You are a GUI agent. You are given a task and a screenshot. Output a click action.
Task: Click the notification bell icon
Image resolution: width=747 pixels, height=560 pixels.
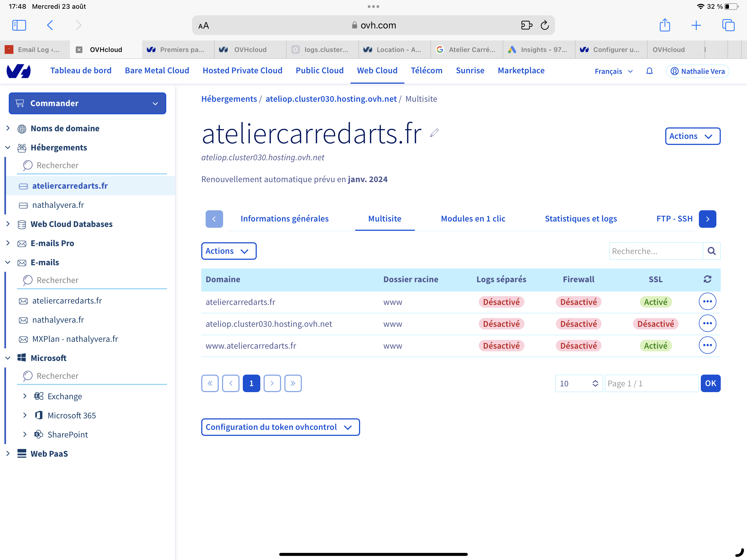pos(649,71)
